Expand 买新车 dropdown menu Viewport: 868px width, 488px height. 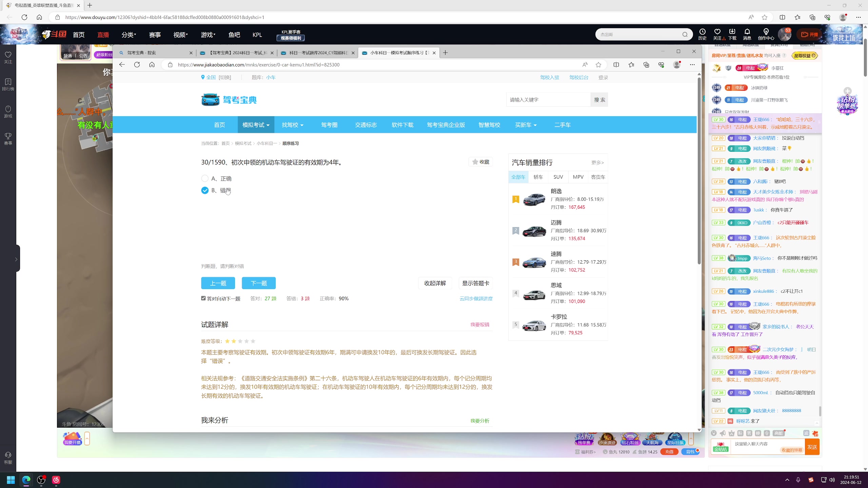[x=526, y=125]
